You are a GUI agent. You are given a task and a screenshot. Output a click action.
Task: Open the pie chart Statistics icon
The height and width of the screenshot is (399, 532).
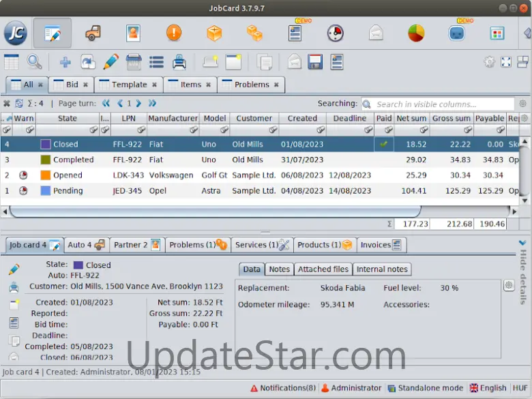pyautogui.click(x=416, y=33)
